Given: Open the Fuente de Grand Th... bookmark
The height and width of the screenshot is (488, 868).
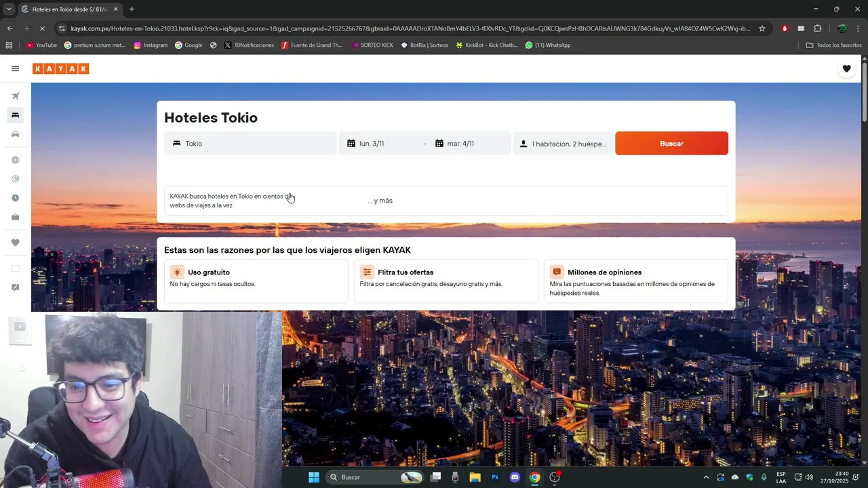Looking at the screenshot, I should coord(312,45).
